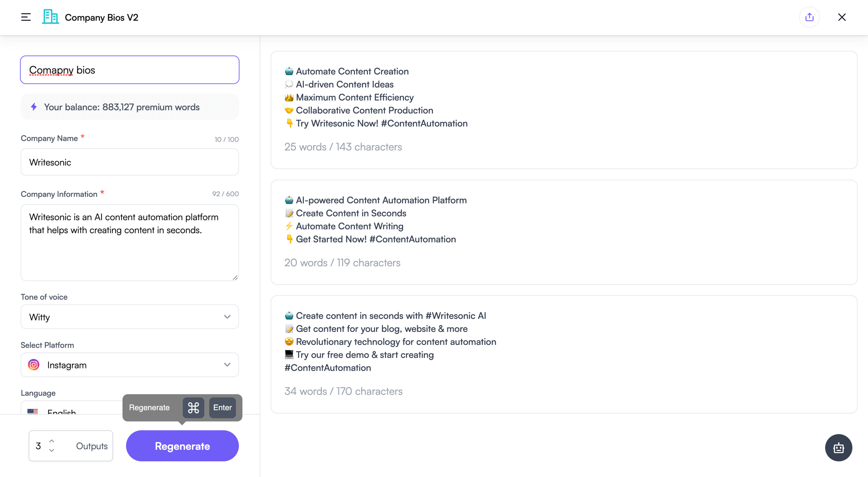Select the Company Name input field
The height and width of the screenshot is (477, 868).
click(x=129, y=162)
